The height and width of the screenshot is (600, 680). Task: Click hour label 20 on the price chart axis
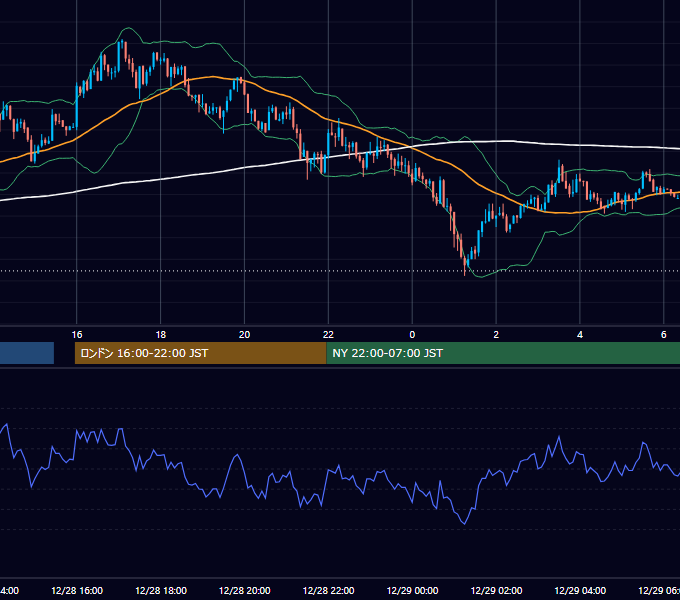pos(245,335)
